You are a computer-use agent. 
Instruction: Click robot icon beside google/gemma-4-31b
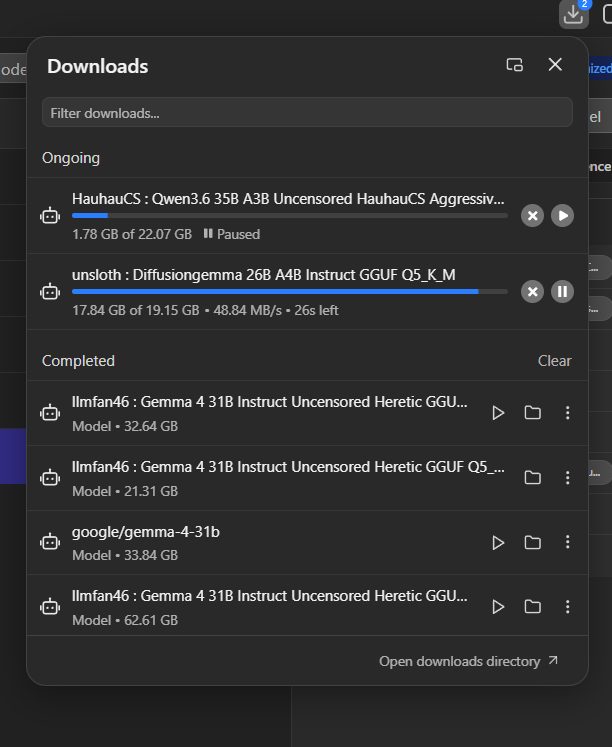[50, 542]
